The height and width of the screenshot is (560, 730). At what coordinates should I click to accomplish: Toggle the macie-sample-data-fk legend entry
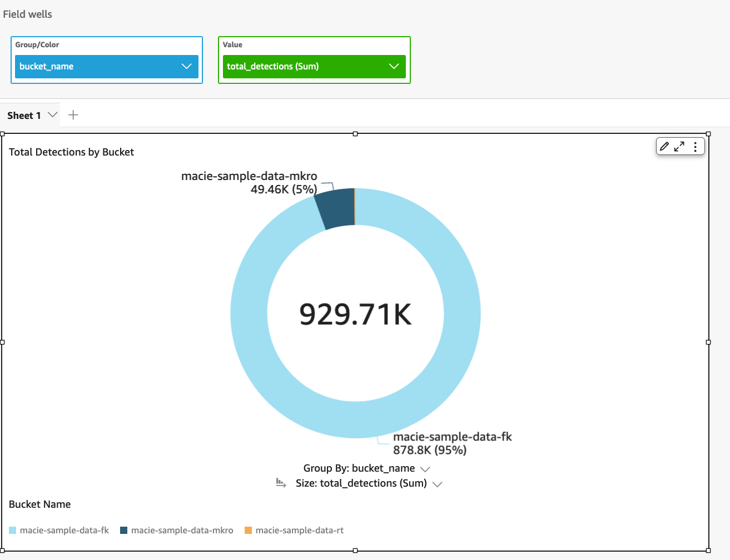coord(65,530)
